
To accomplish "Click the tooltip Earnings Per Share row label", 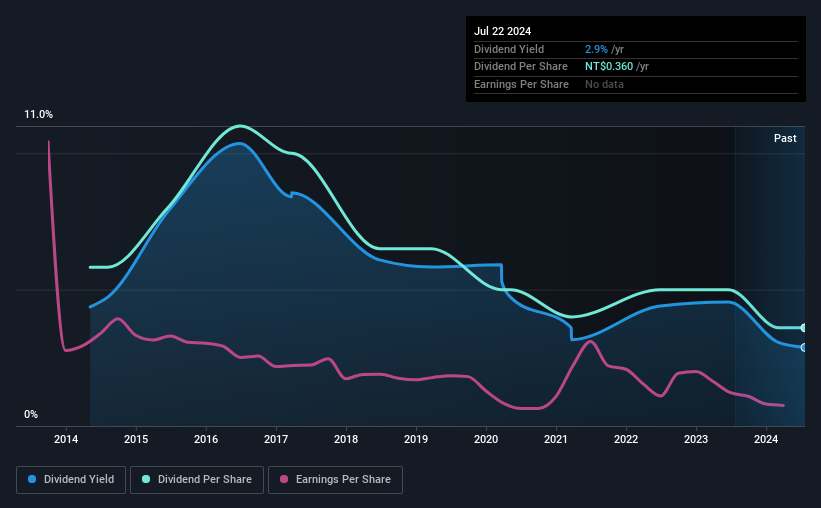I will coord(521,84).
